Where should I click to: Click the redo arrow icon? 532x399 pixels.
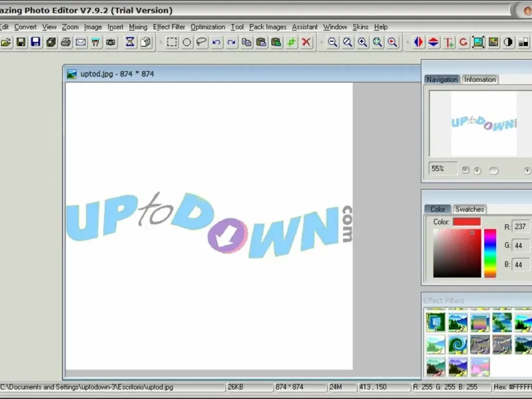point(231,43)
